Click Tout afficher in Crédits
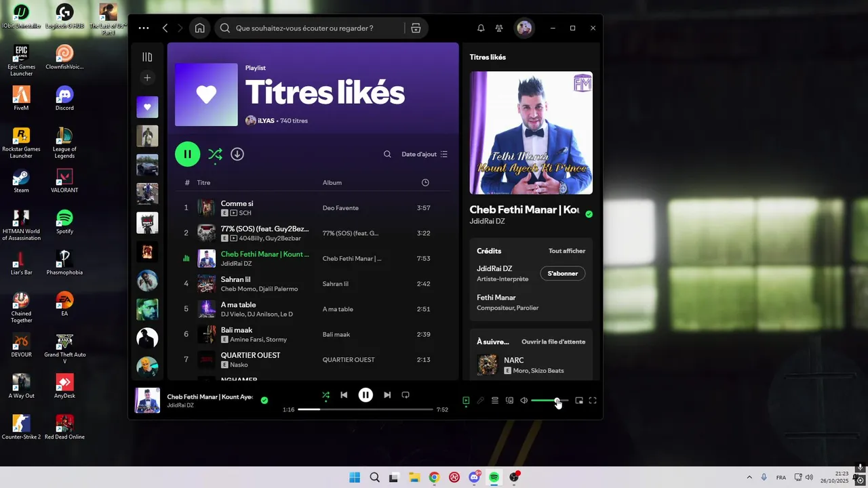Image resolution: width=868 pixels, height=488 pixels. pos(567,251)
